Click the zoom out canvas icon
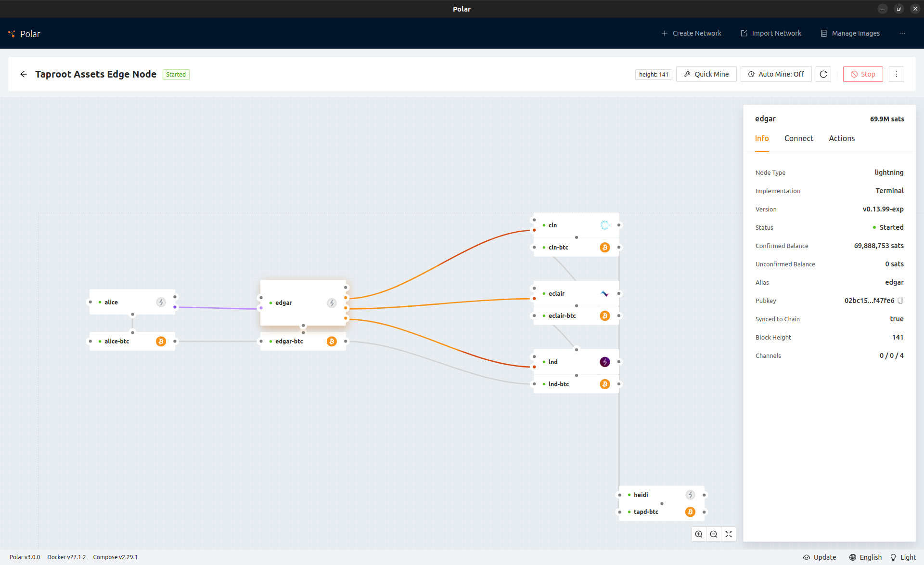 [714, 534]
